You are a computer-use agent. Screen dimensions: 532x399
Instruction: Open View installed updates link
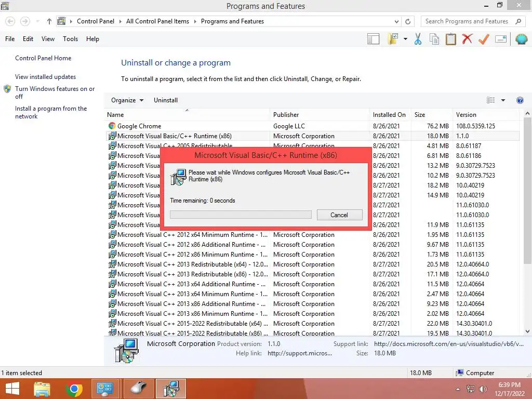click(45, 77)
